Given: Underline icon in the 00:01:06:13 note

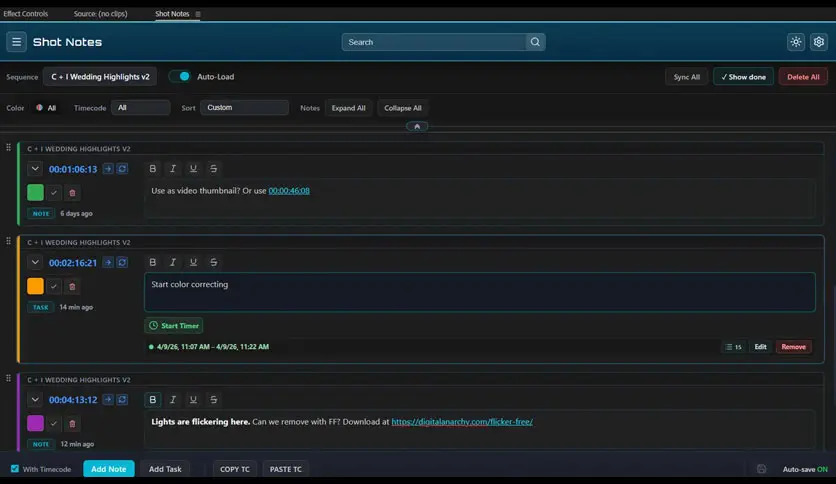Looking at the screenshot, I should pos(193,168).
